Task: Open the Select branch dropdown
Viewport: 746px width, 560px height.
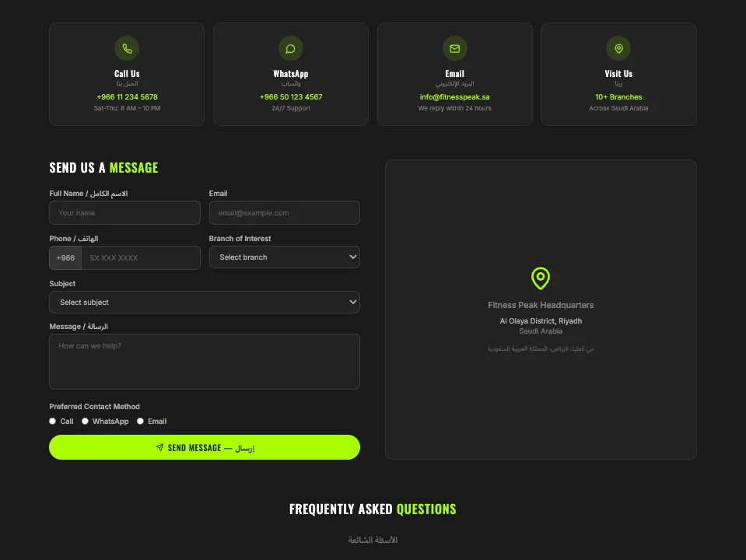Action: (x=285, y=257)
